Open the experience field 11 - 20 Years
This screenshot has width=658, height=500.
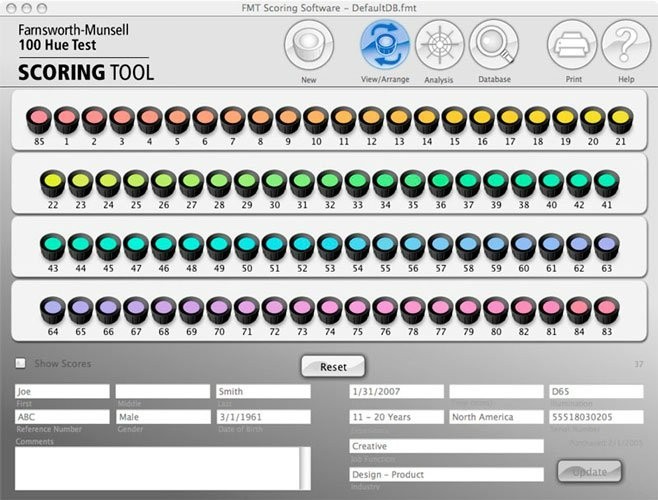(x=397, y=417)
